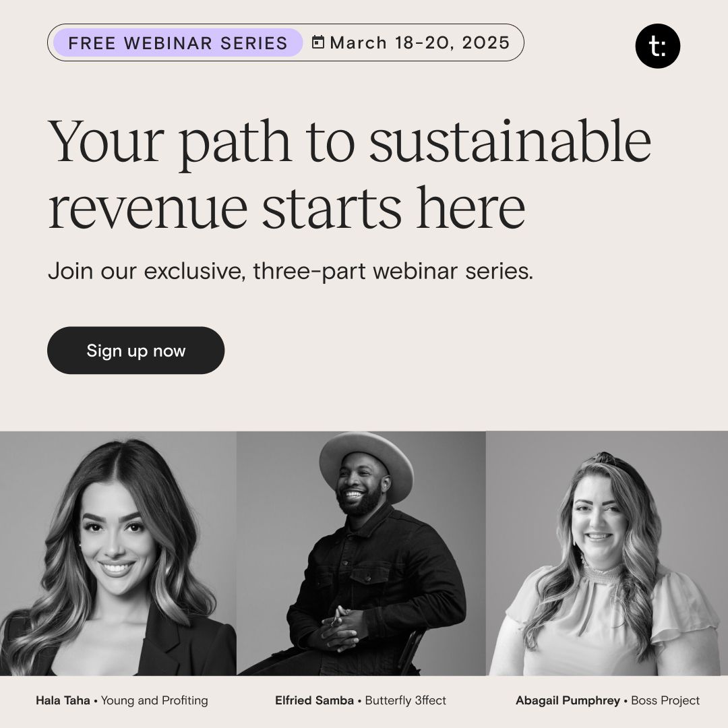Click the calendar icon beside the date
This screenshot has width=728, height=728.
[x=318, y=42]
